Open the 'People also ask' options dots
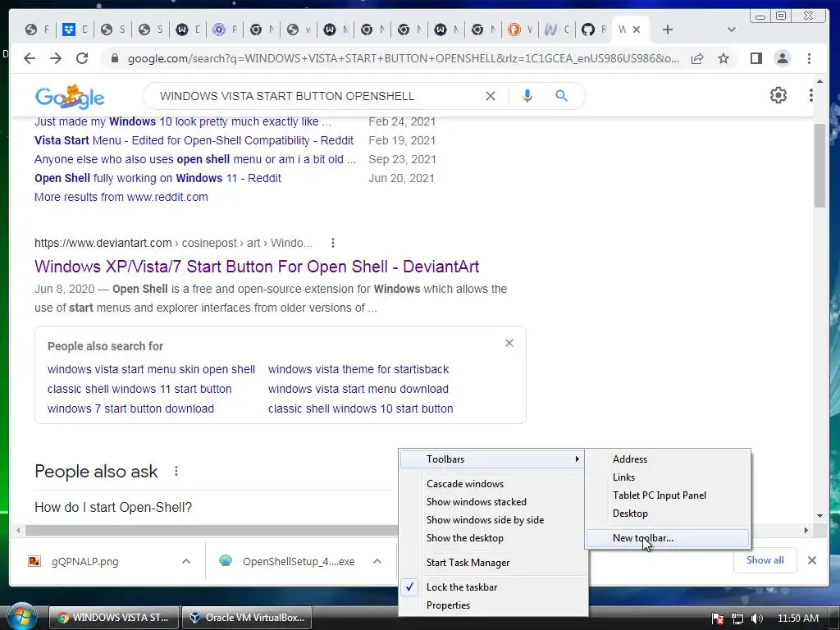 point(176,471)
